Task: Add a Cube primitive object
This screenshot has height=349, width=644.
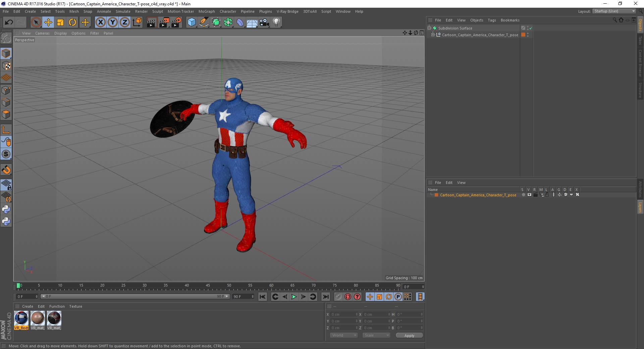Action: click(192, 22)
